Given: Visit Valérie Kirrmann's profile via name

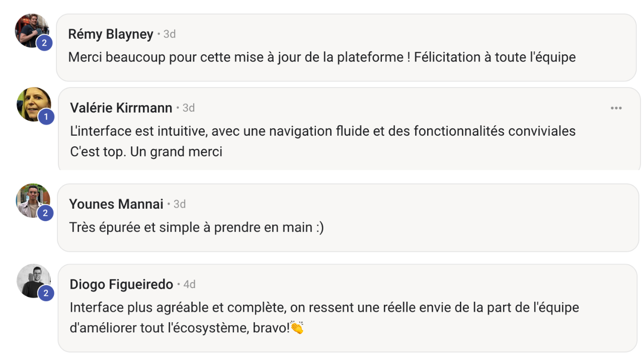Looking at the screenshot, I should (x=121, y=108).
